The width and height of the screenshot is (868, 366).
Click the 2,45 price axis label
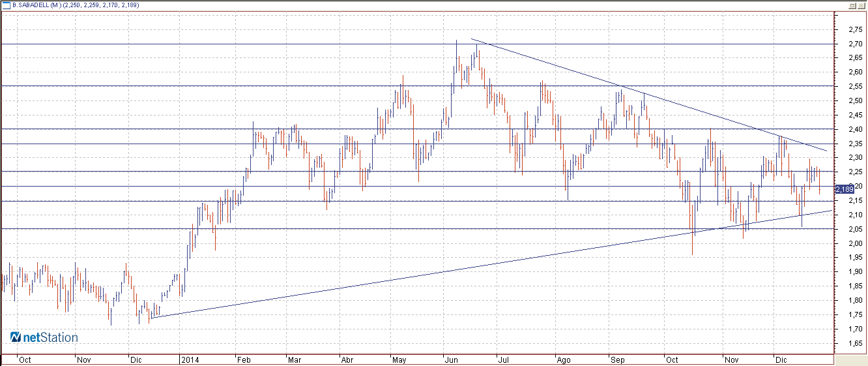pyautogui.click(x=856, y=115)
